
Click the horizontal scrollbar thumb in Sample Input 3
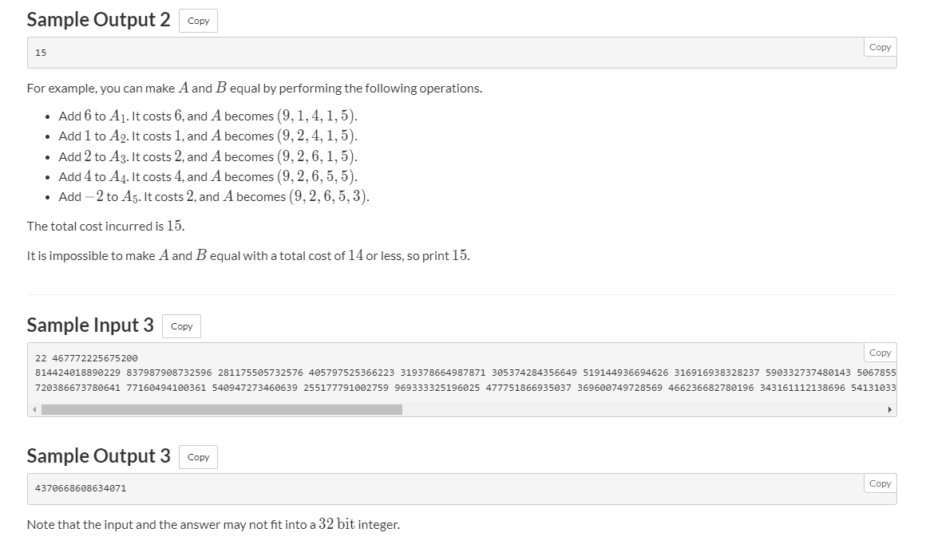[x=222, y=410]
